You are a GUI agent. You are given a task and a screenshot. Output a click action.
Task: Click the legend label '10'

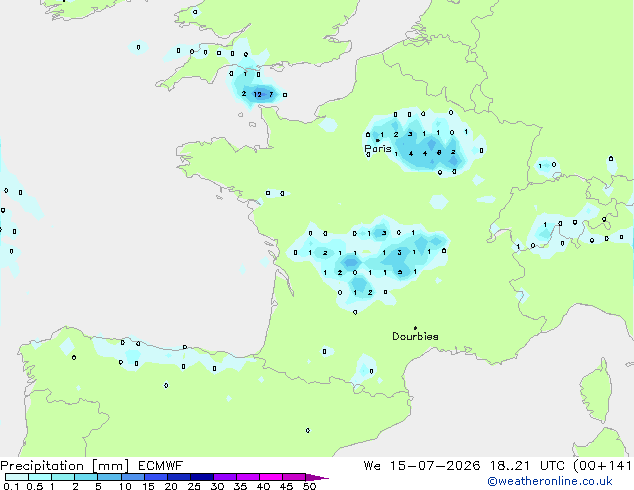pos(125,486)
